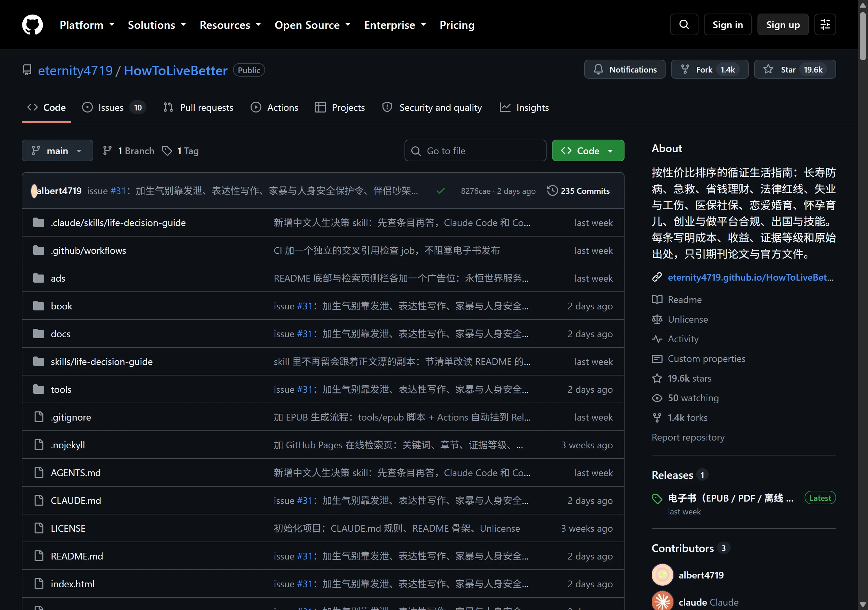This screenshot has height=610, width=868.
Task: Expand the Resources menu
Action: click(230, 25)
